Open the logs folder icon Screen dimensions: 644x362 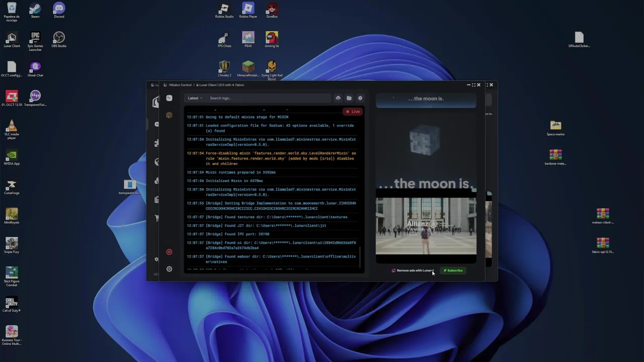349,98
